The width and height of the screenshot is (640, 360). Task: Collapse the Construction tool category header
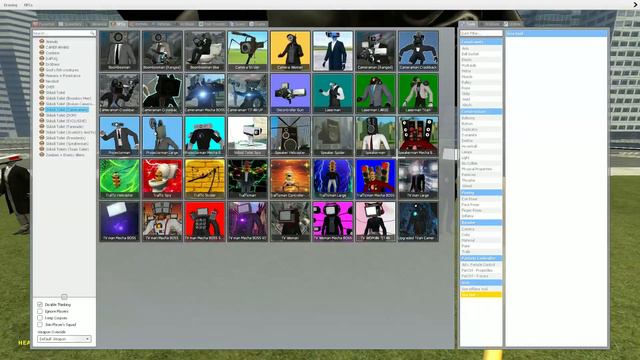481,111
